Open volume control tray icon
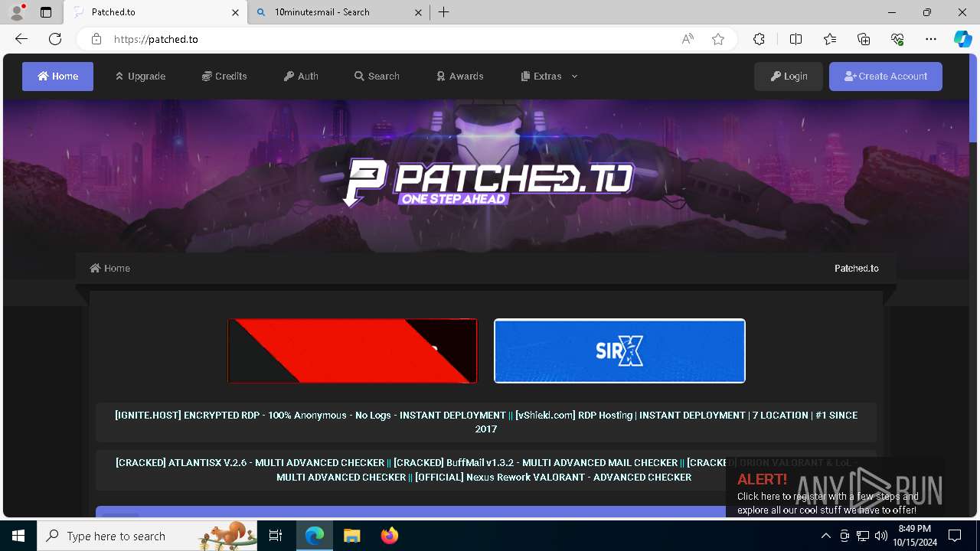The width and height of the screenshot is (980, 551). [880, 536]
